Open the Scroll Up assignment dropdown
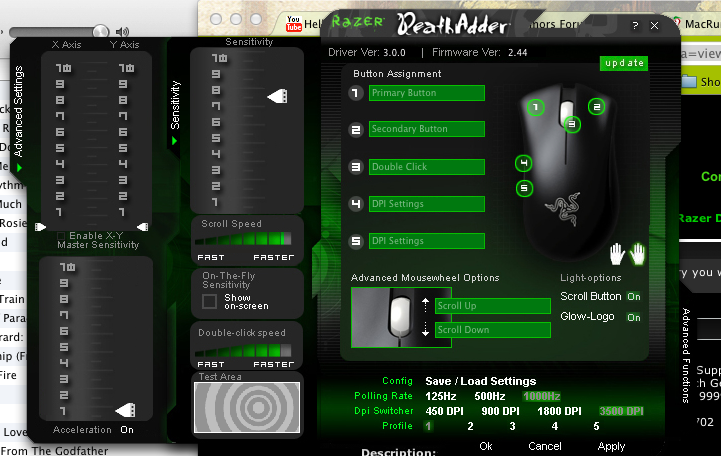The height and width of the screenshot is (456, 721). 492,306
